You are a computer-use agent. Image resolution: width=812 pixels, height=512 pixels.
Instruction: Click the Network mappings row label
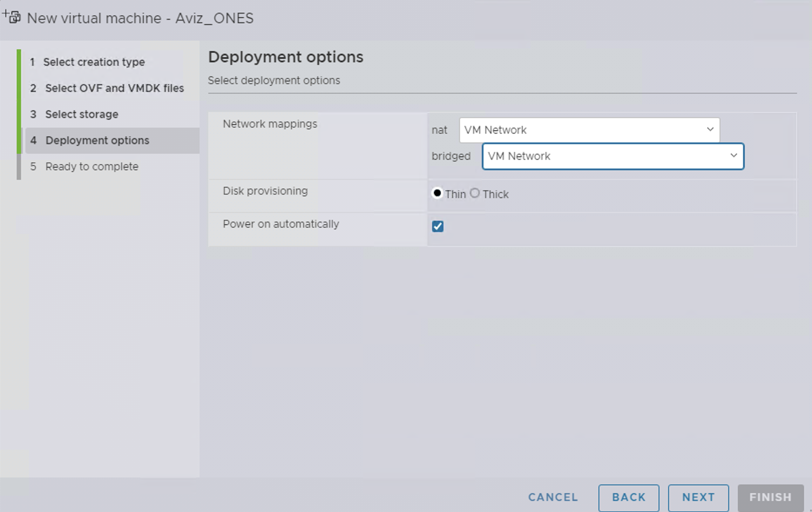click(270, 124)
